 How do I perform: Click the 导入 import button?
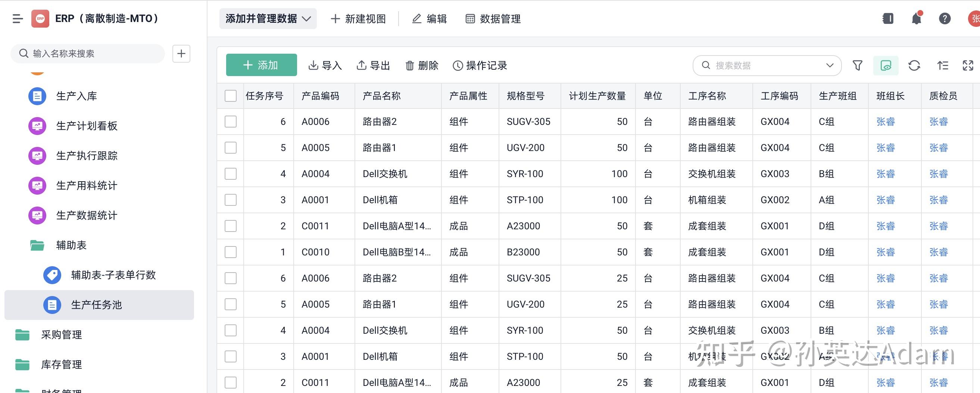[x=325, y=65]
